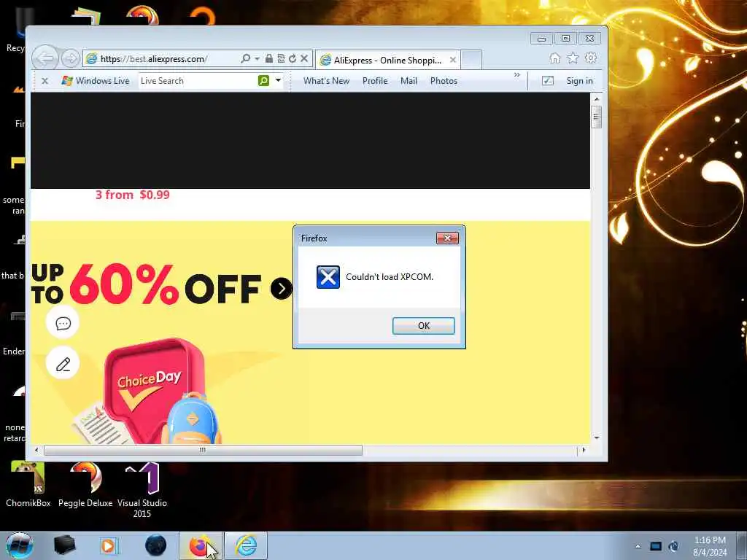Open the Windows Start menu
The width and height of the screenshot is (747, 560).
[x=19, y=545]
